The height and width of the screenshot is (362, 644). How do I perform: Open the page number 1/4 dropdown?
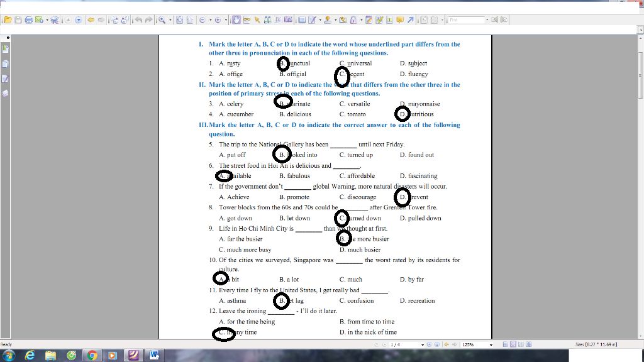pyautogui.click(x=423, y=345)
